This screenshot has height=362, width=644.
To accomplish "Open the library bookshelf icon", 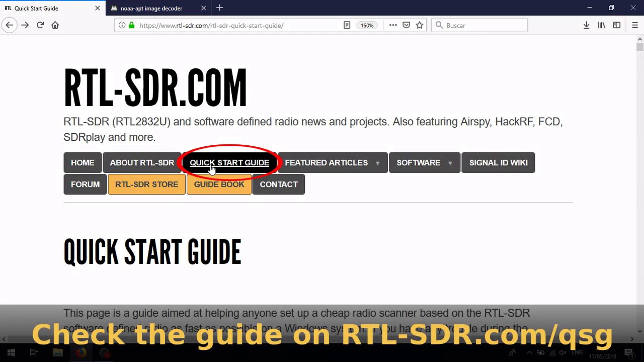I will [601, 25].
